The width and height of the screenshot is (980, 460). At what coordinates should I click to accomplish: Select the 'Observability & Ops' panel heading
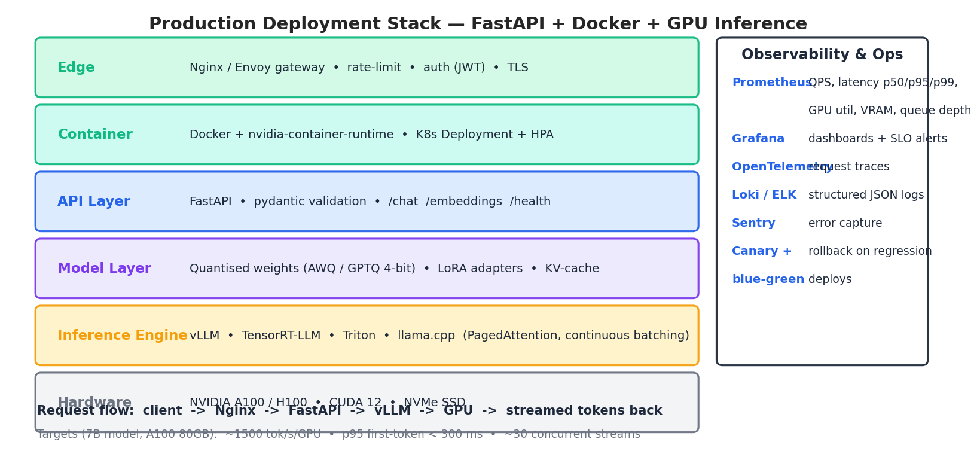pyautogui.click(x=822, y=55)
